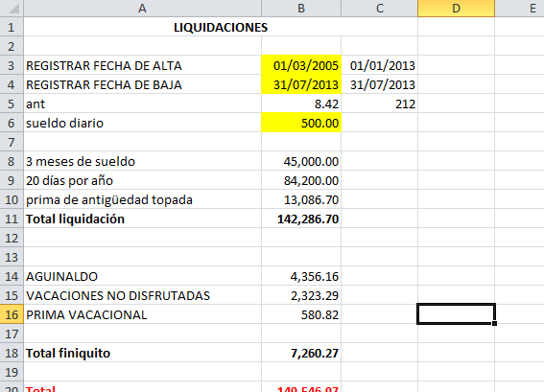Viewport: 544px width, 392px height.
Task: Select Total finiquito value 7,260.27
Action: pos(301,353)
